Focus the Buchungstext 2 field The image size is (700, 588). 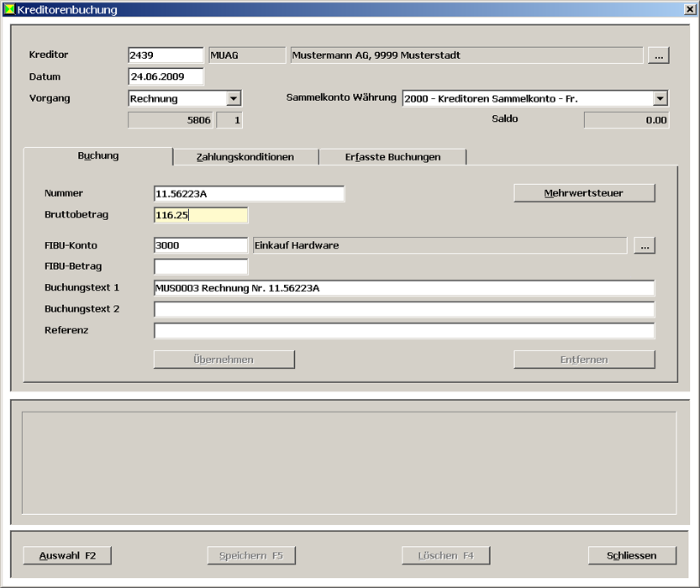tap(403, 309)
